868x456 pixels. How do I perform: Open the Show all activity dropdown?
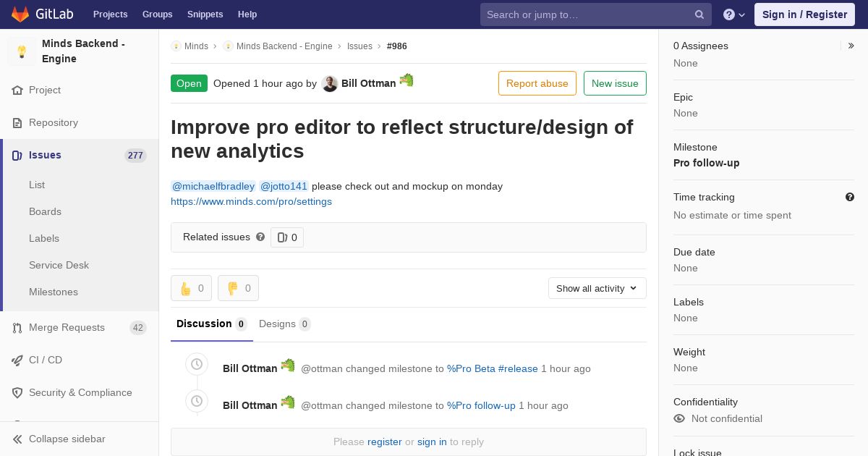pyautogui.click(x=597, y=288)
